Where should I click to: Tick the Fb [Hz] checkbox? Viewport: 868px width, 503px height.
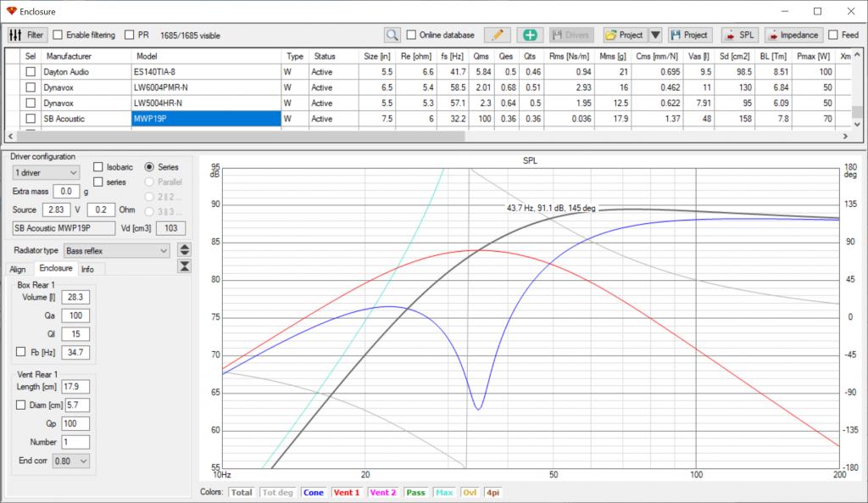click(20, 352)
